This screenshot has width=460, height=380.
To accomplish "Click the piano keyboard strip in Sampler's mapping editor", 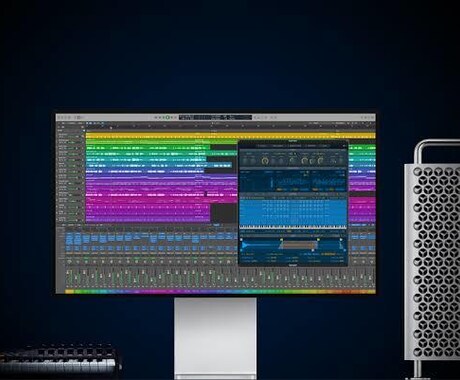I will [293, 227].
